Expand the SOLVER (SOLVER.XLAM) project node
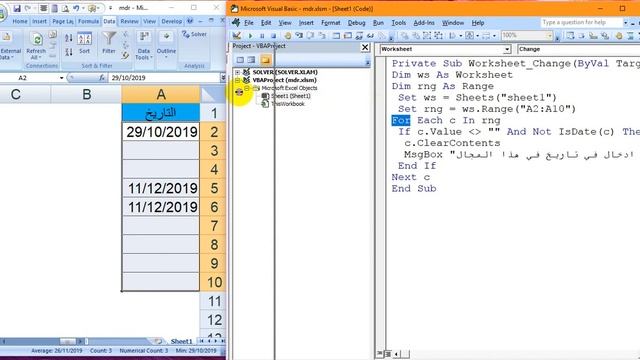Image resolution: width=640 pixels, height=360 pixels. pyautogui.click(x=238, y=72)
